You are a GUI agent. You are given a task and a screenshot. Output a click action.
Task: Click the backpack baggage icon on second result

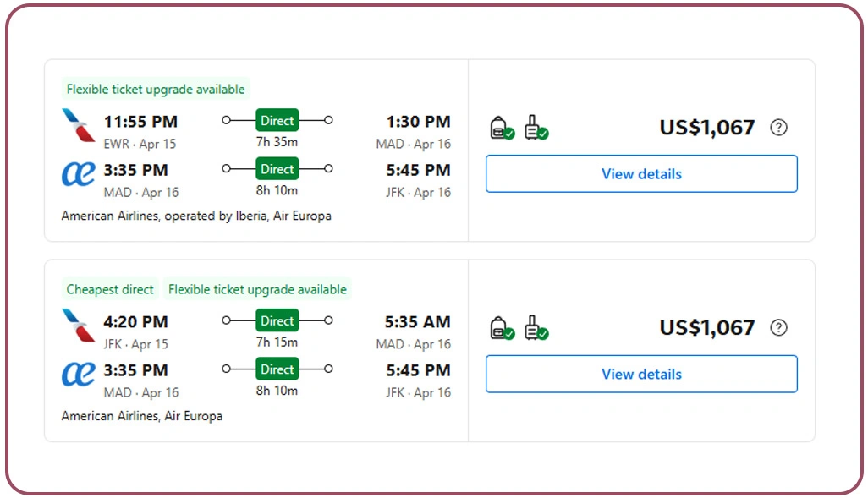point(500,328)
